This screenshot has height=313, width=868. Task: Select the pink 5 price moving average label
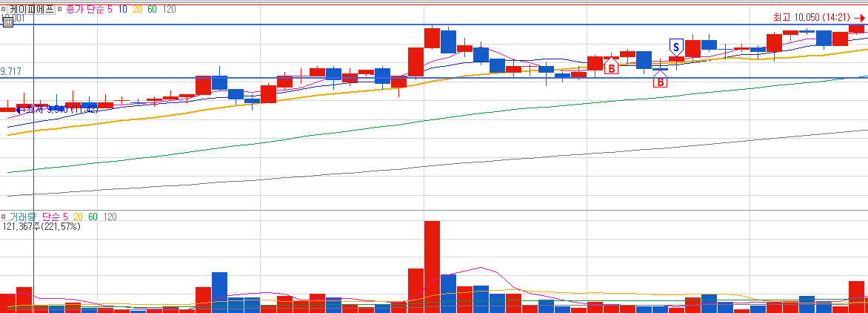110,10
